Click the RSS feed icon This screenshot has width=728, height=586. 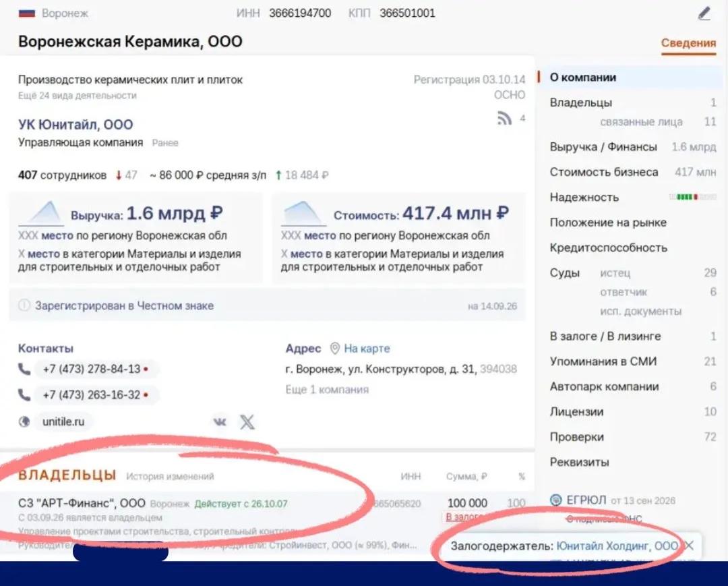[504, 119]
